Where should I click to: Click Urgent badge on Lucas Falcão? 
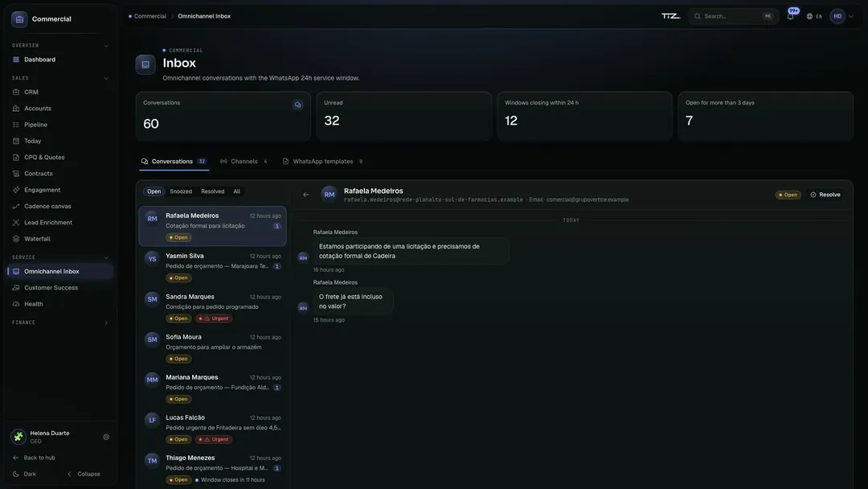215,439
